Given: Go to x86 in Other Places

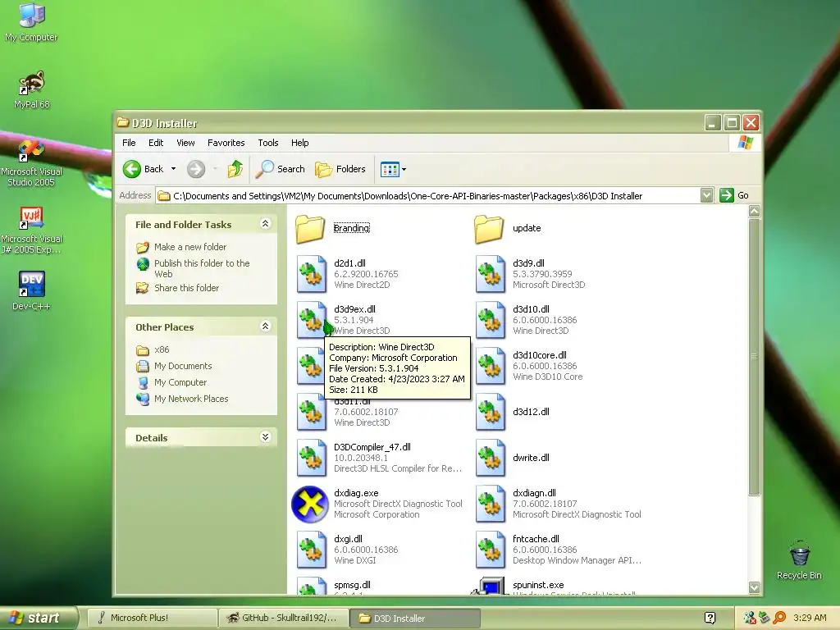Looking at the screenshot, I should click(162, 349).
